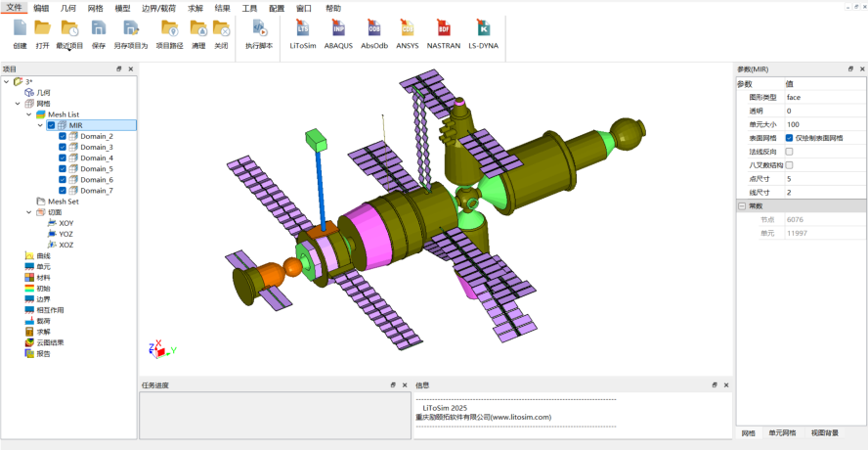Select the NASTRAN BDF import icon

pyautogui.click(x=444, y=28)
